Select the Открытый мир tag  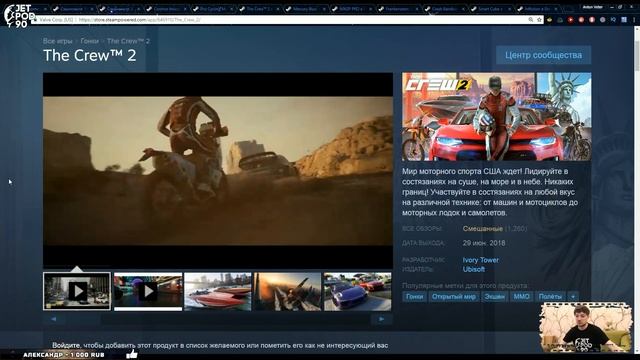tap(453, 297)
